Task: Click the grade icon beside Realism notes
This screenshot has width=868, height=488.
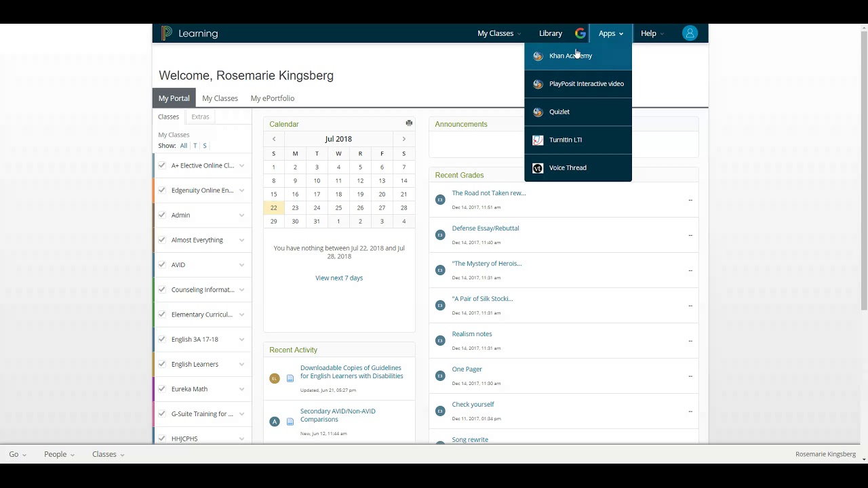Action: (440, 340)
